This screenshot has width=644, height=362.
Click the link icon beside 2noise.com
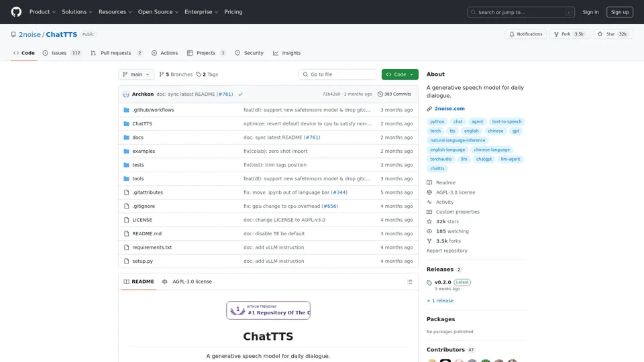[429, 109]
